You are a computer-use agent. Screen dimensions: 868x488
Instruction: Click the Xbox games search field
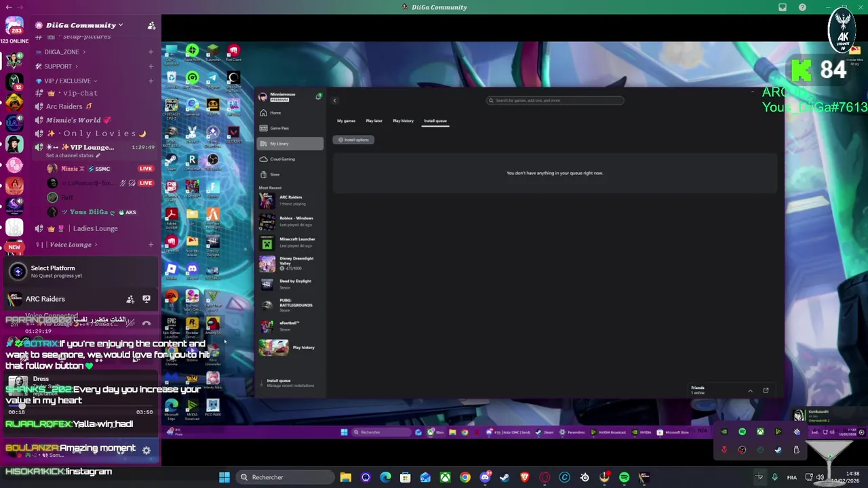pyautogui.click(x=555, y=100)
